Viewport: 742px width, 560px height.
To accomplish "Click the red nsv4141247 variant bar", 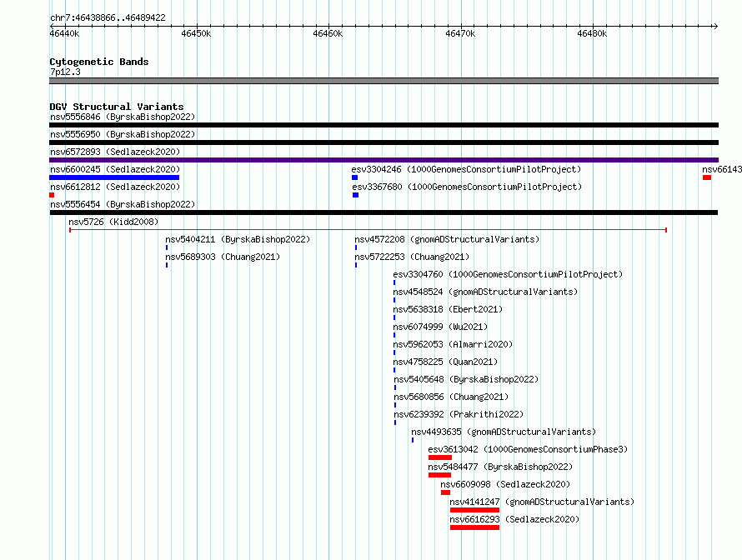I will 474,510.
